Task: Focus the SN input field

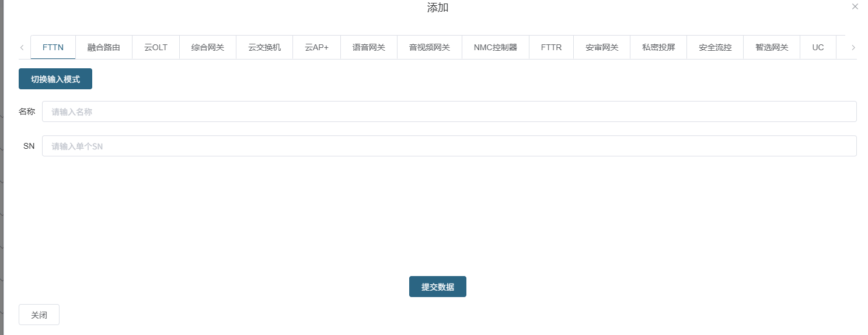Action: pyautogui.click(x=449, y=146)
